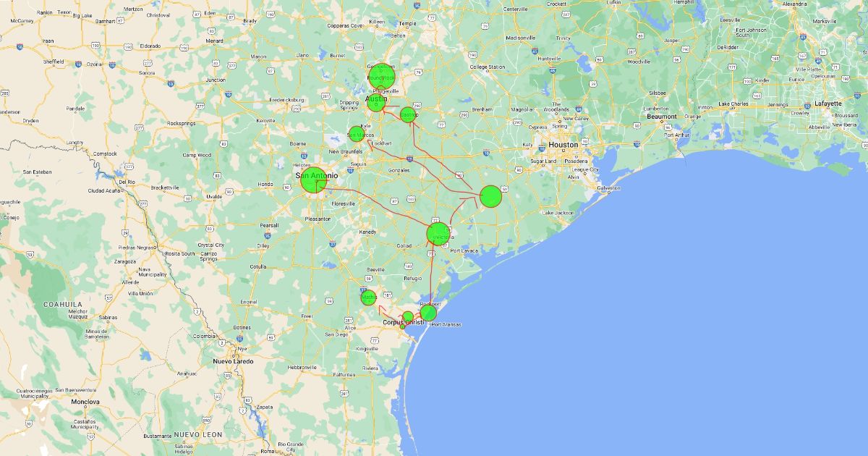Select the Killeen label

(377, 22)
